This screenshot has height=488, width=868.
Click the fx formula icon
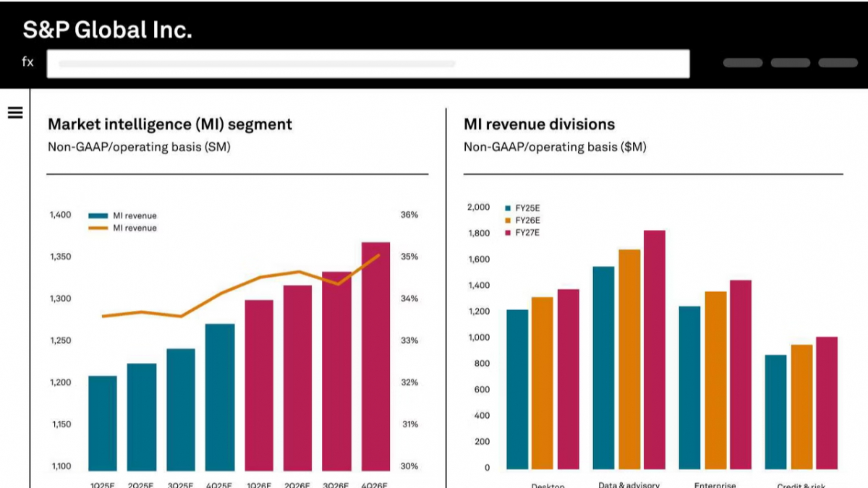click(x=27, y=62)
